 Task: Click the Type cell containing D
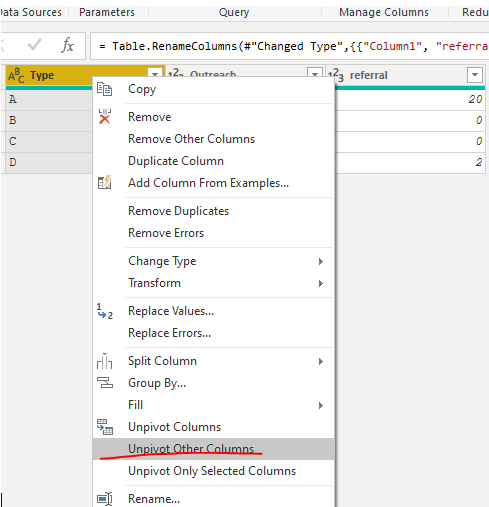coord(49,162)
